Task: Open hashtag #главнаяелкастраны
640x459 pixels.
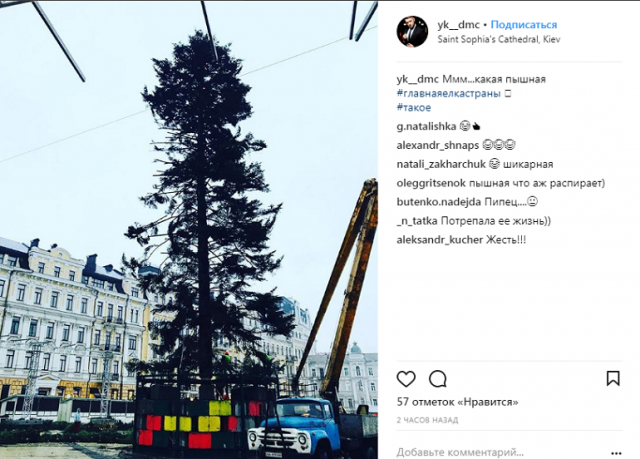Action: coord(449,93)
